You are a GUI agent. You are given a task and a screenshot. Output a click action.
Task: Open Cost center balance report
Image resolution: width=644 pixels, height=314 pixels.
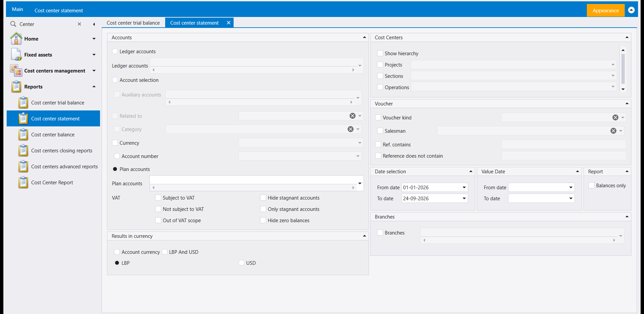pos(53,134)
